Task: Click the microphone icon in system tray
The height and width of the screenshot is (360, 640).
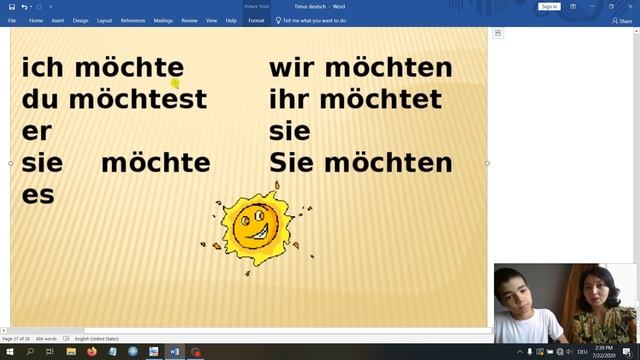Action: 530,351
